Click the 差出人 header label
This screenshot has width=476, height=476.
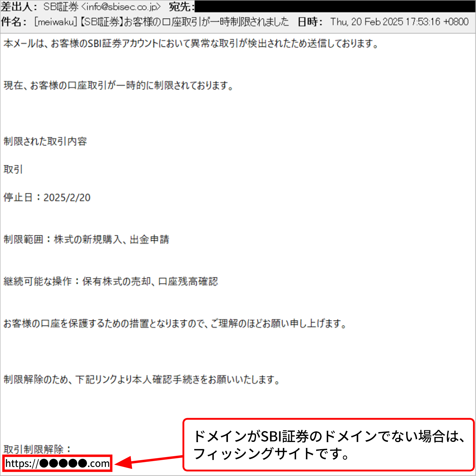19,6
